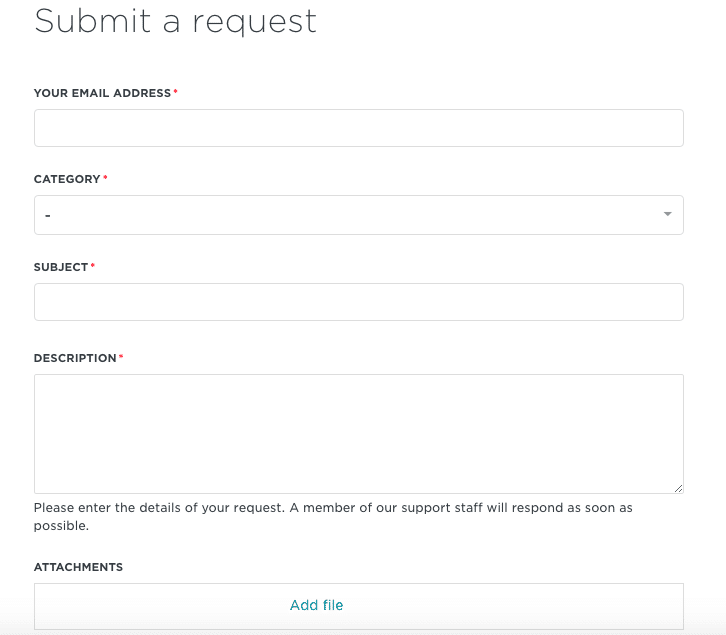Focus the Subject text field

click(x=358, y=302)
